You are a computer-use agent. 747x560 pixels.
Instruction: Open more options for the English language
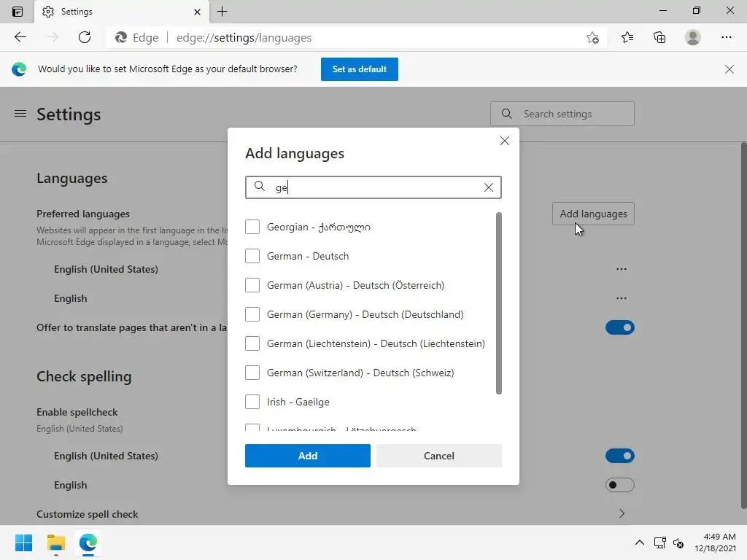click(x=622, y=298)
